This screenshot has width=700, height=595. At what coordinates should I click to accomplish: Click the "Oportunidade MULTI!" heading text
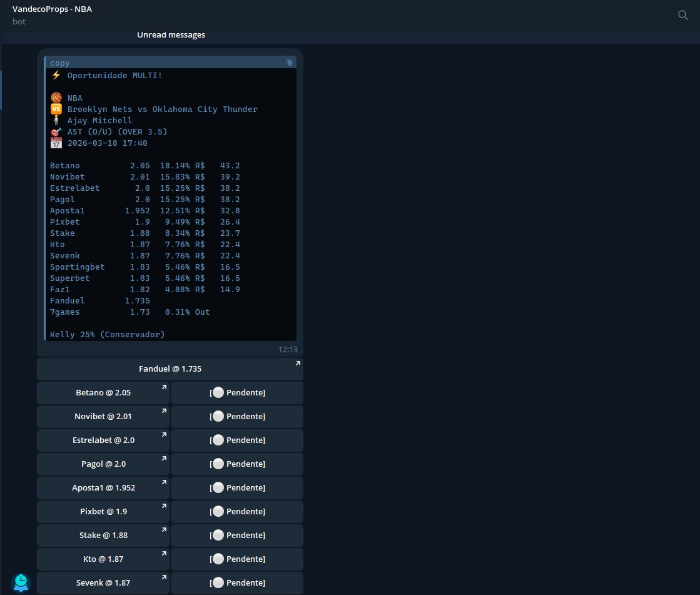114,76
